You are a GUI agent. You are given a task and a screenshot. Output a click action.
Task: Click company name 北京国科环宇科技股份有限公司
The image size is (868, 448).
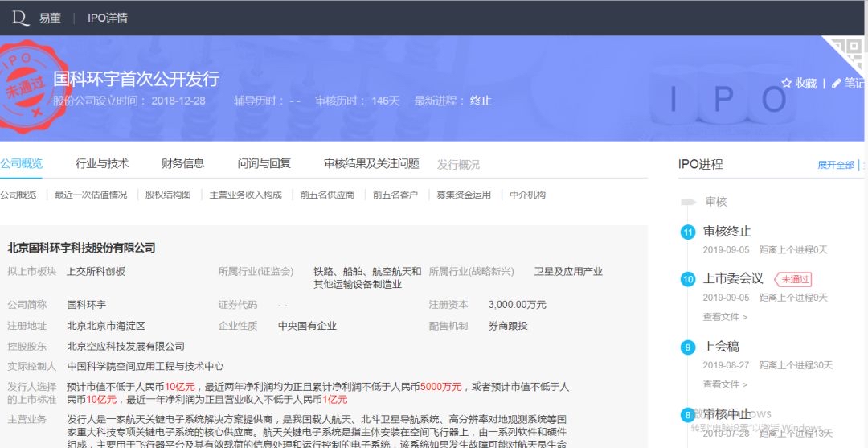(81, 248)
